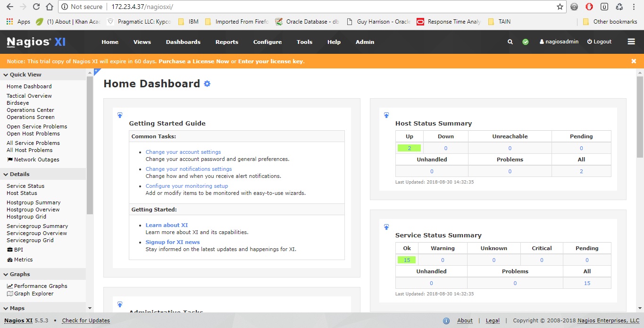The image size is (644, 328).
Task: Click the Enter your license key link
Action: tap(271, 61)
